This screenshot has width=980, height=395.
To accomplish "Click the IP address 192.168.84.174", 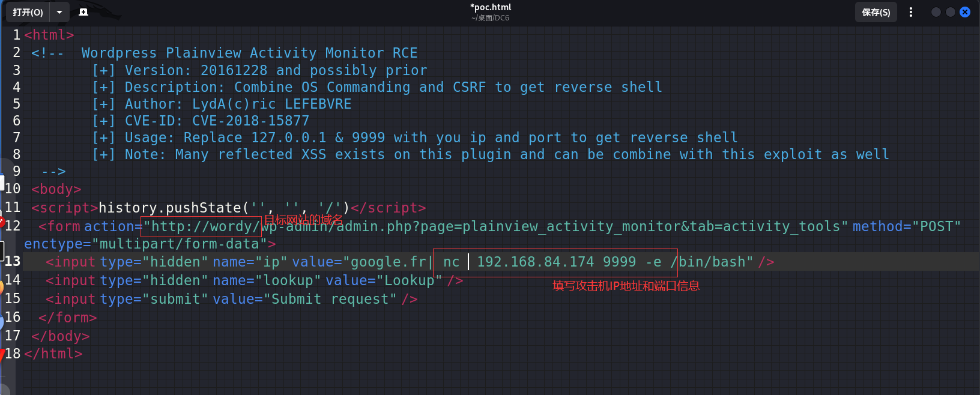I will point(535,262).
